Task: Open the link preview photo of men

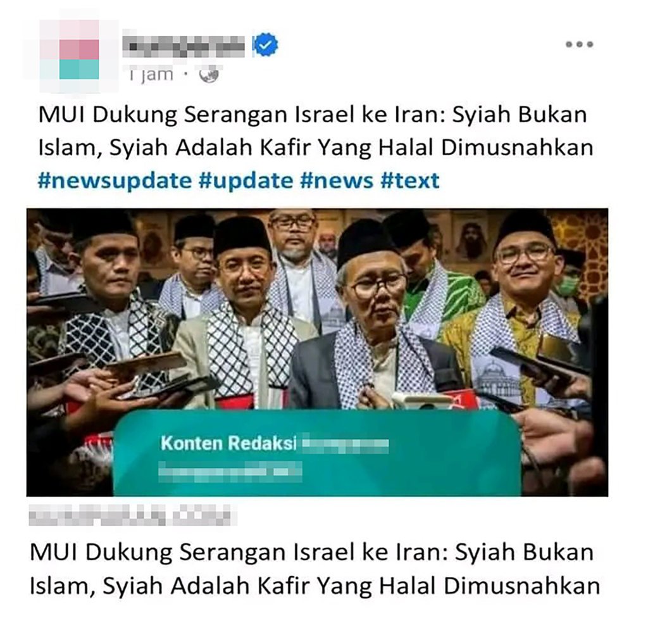Action: click(318, 353)
